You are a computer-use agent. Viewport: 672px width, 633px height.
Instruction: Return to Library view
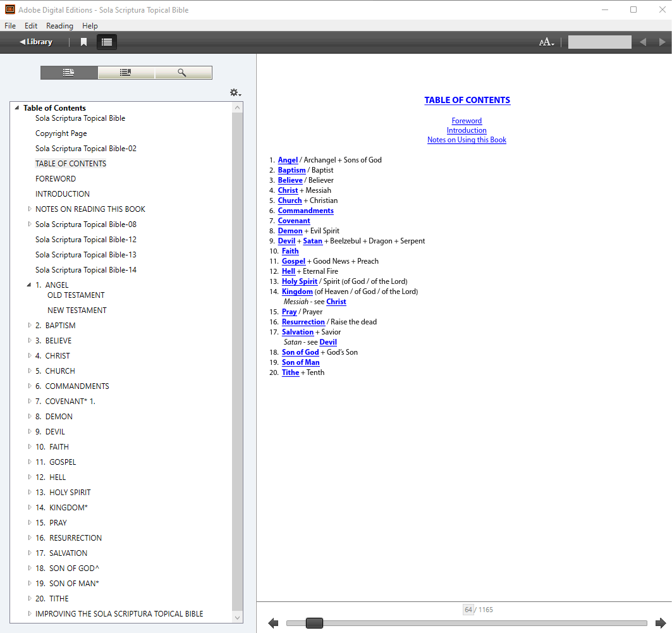coord(36,42)
